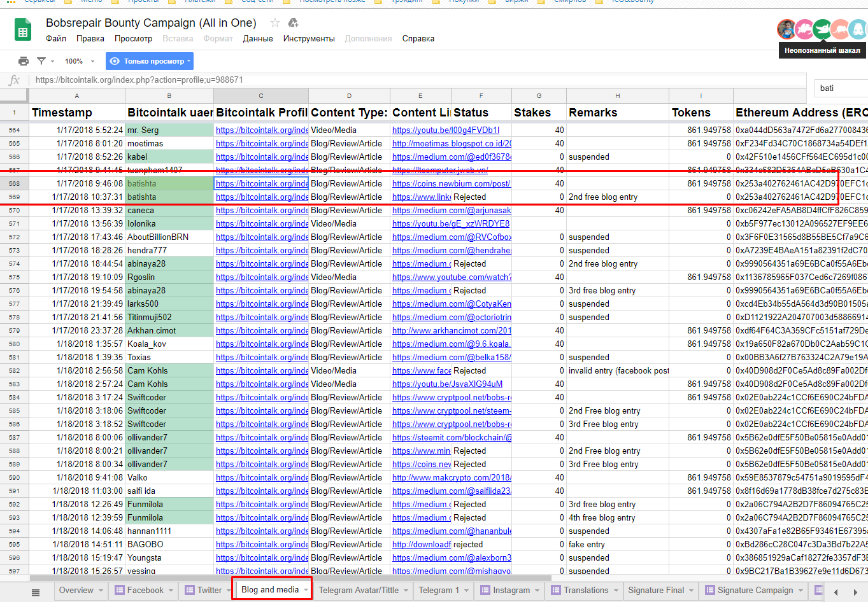Open the Signature Final tab dropdown arrow

692,591
